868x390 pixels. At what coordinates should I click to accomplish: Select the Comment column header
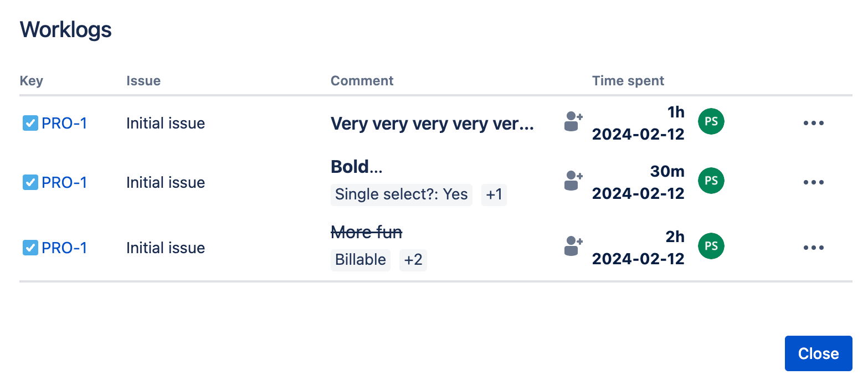(362, 80)
